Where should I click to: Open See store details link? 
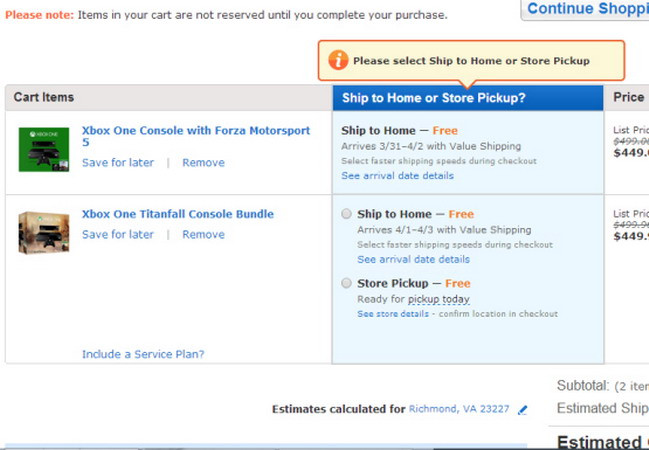tap(393, 314)
